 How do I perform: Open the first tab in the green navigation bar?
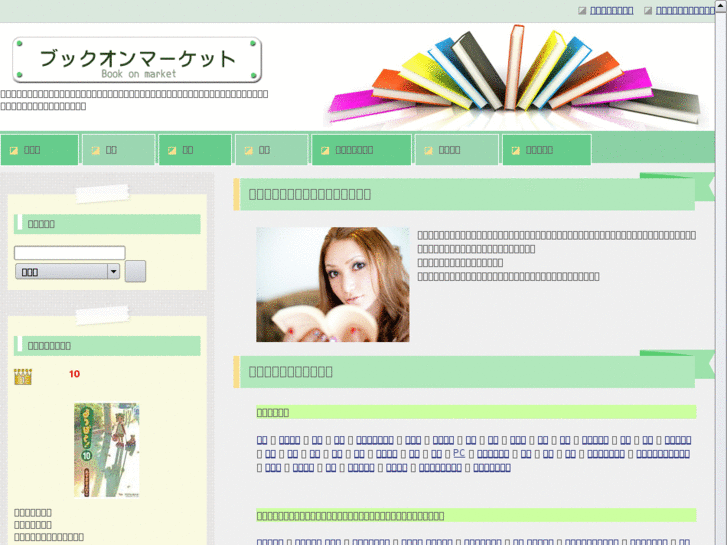[x=39, y=150]
